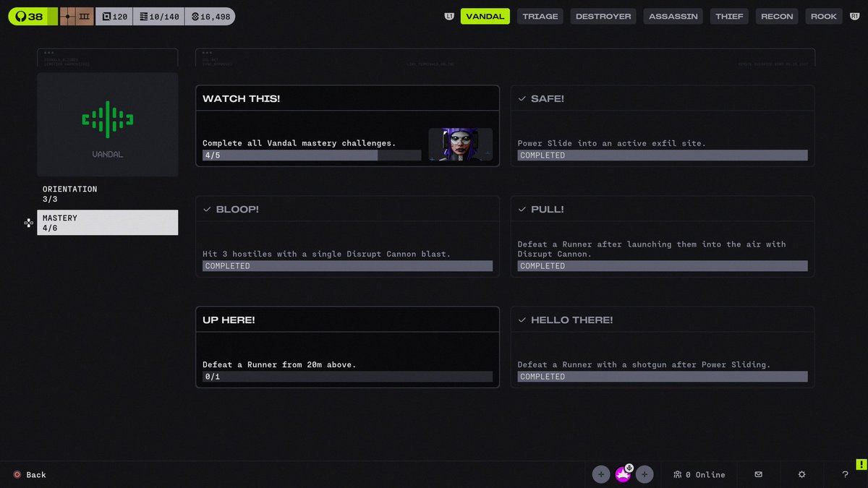Select the BLOOP! completed challenge title
Screen dimensions: 868x488
[237, 209]
